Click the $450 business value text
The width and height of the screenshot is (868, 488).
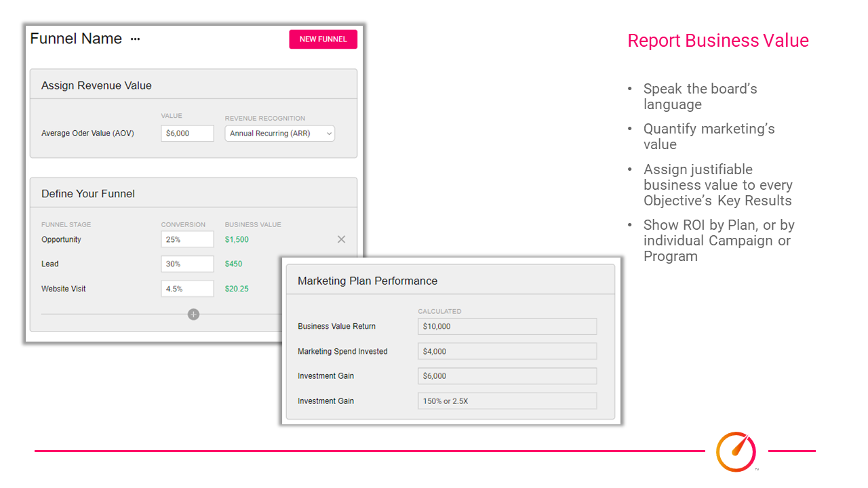coord(233,264)
